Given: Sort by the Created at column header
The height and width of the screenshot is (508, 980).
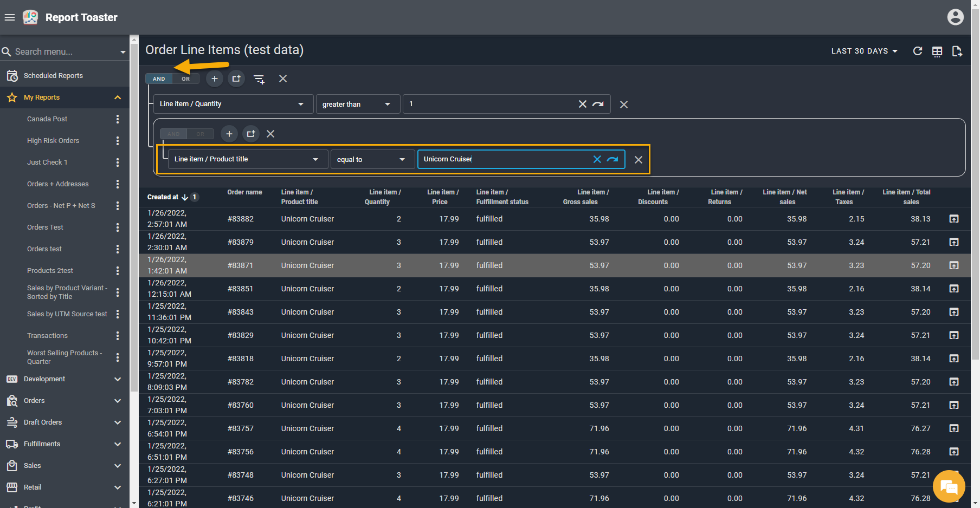Looking at the screenshot, I should click(163, 197).
